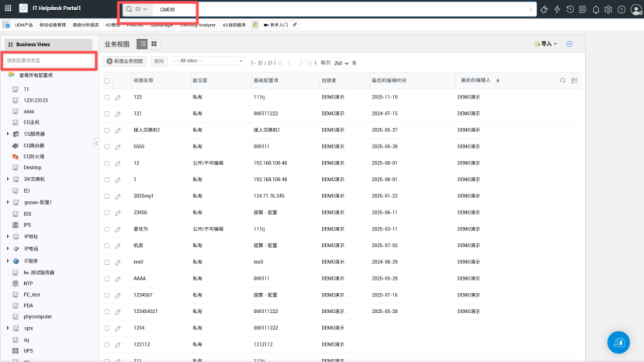The width and height of the screenshot is (644, 362).
Task: Open the settings gear in top bar
Action: (608, 9)
